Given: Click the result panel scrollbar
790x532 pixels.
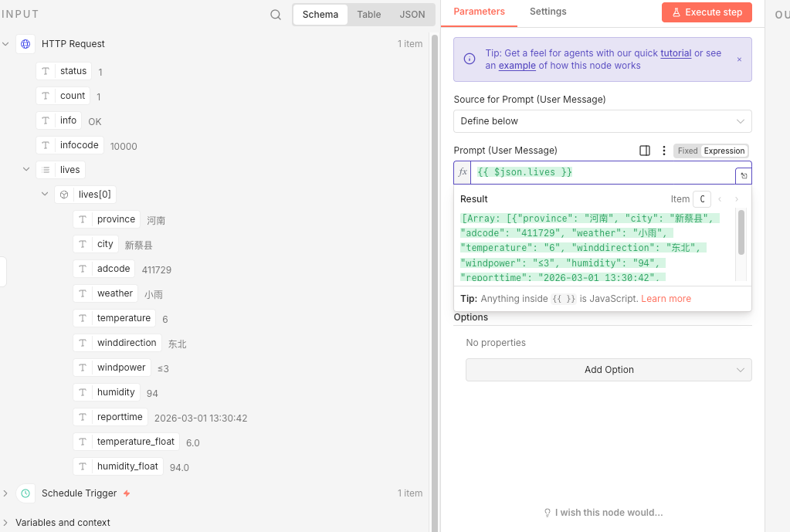Looking at the screenshot, I should coord(741,232).
